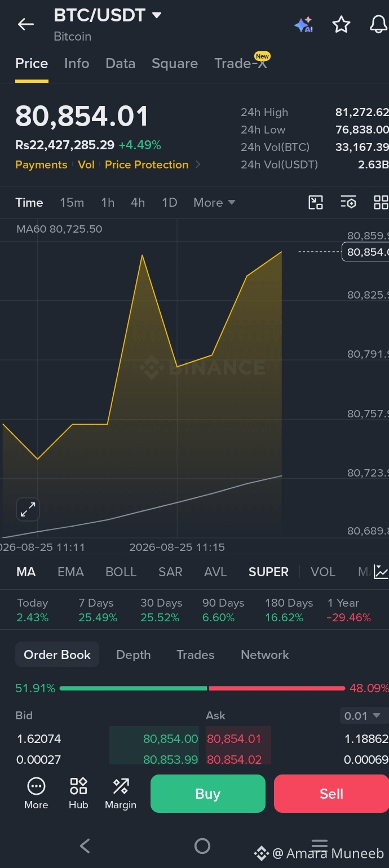
Task: Switch to the Info tab
Action: [77, 64]
